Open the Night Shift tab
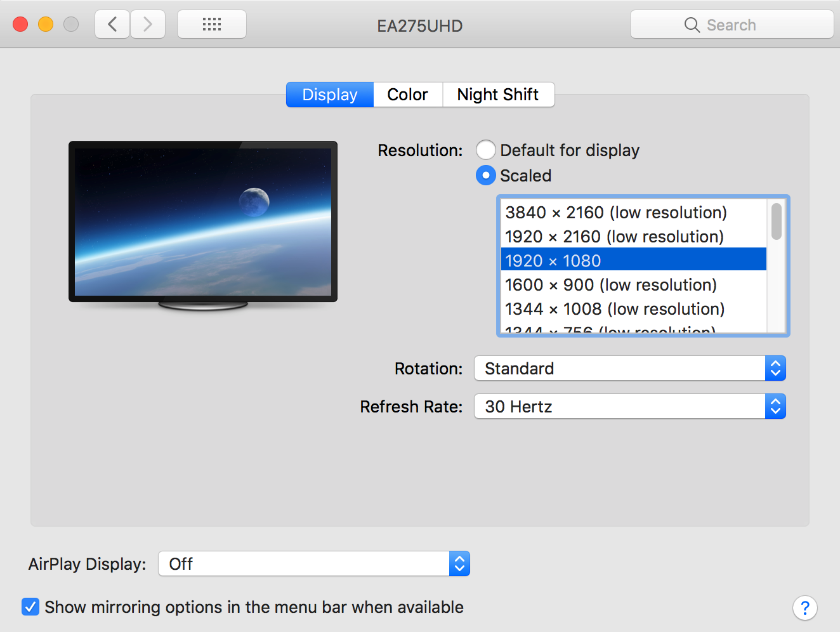The width and height of the screenshot is (840, 632). point(498,95)
